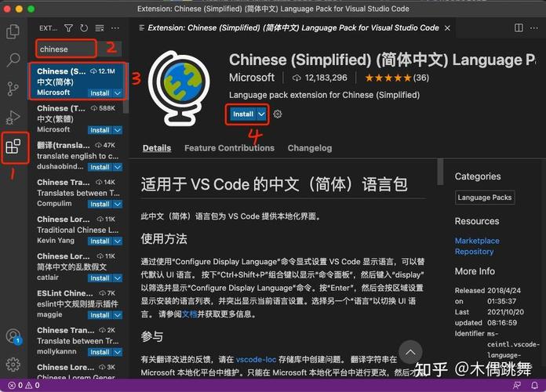Open the Search view in activity bar
The image size is (546, 392).
click(x=13, y=60)
